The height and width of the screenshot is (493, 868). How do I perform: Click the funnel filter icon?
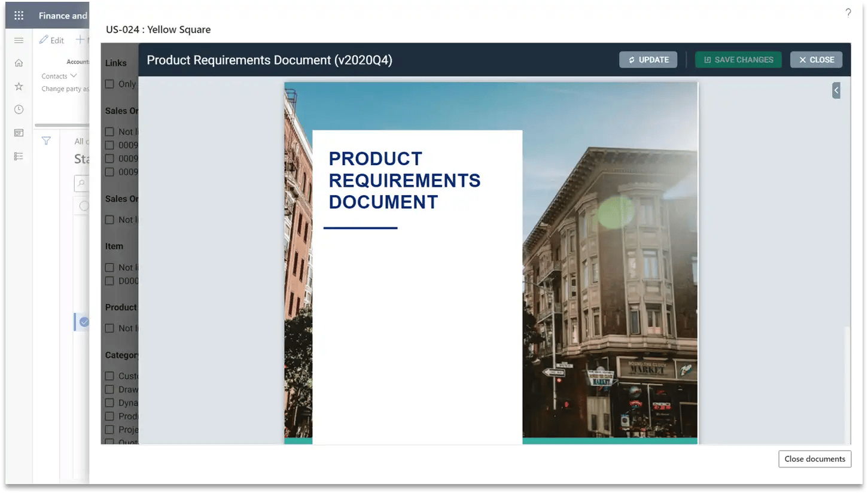tap(46, 141)
